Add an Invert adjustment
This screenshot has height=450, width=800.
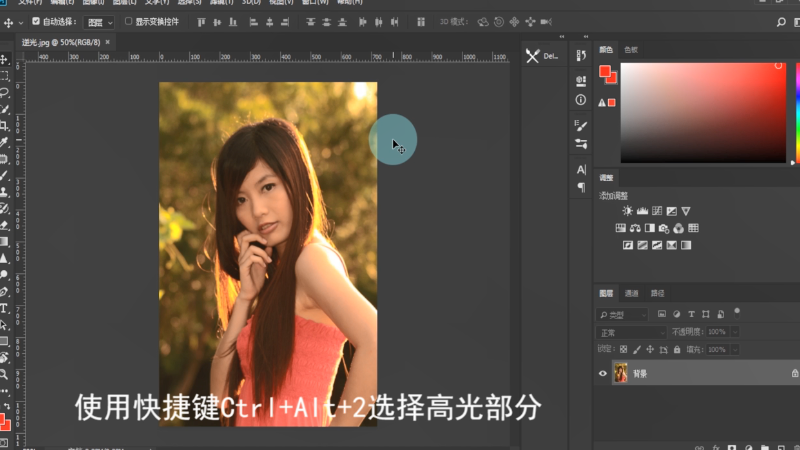coord(628,245)
